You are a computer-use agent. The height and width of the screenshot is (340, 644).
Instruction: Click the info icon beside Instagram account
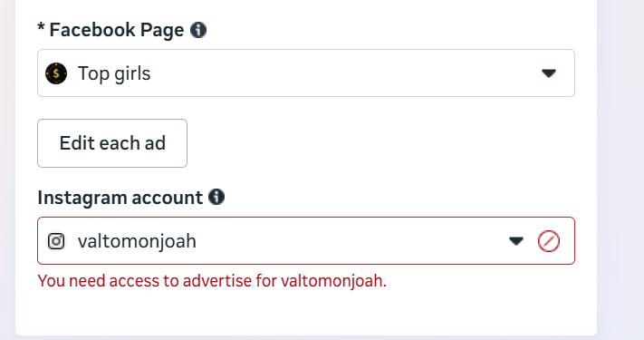click(x=216, y=197)
